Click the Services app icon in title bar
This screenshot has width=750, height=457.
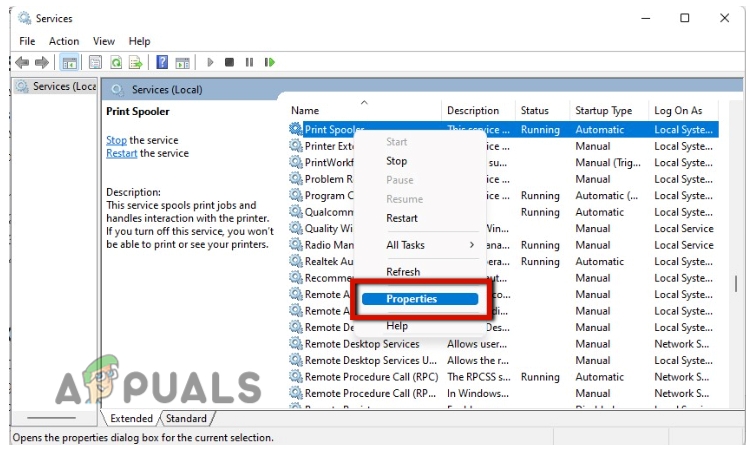tap(24, 18)
